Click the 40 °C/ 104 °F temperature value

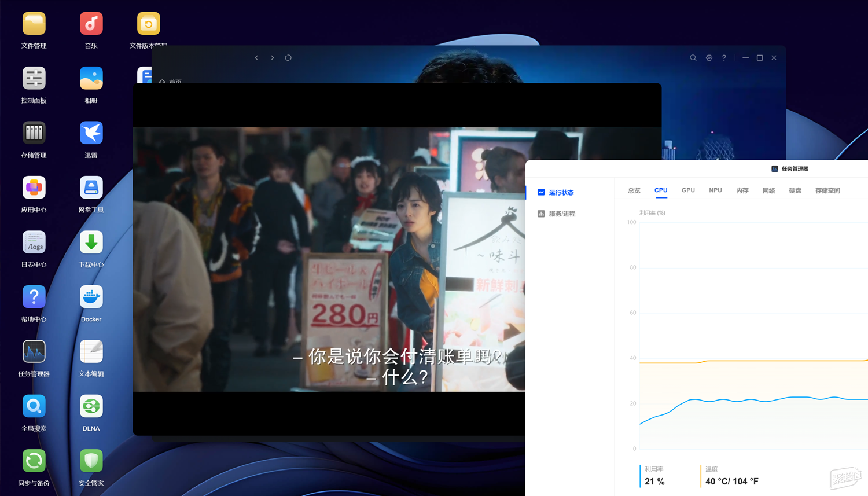tap(731, 482)
